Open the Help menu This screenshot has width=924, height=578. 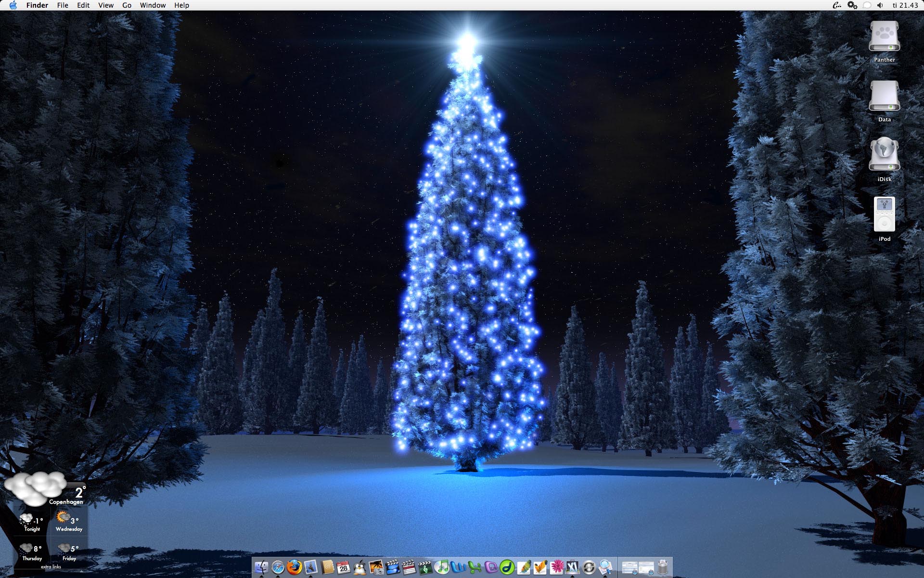pyautogui.click(x=181, y=5)
